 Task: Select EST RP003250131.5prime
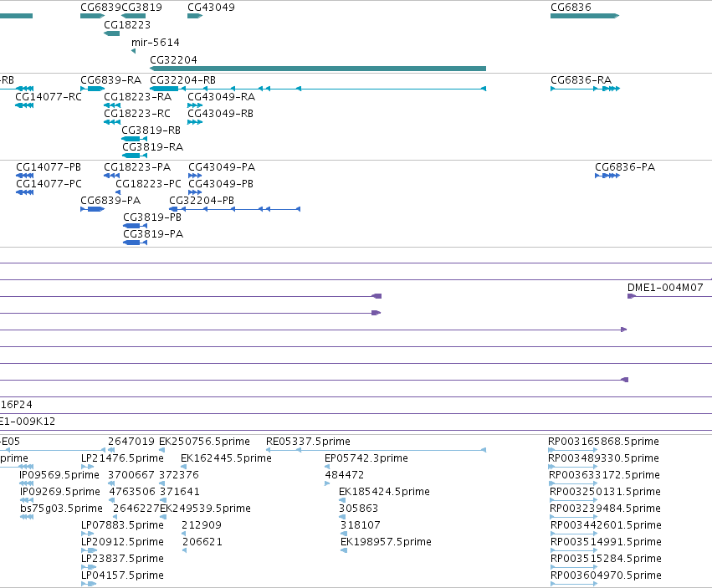[x=574, y=500]
